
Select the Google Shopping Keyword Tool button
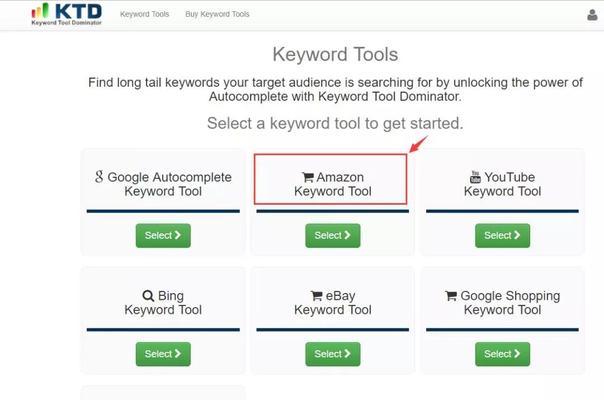click(502, 354)
